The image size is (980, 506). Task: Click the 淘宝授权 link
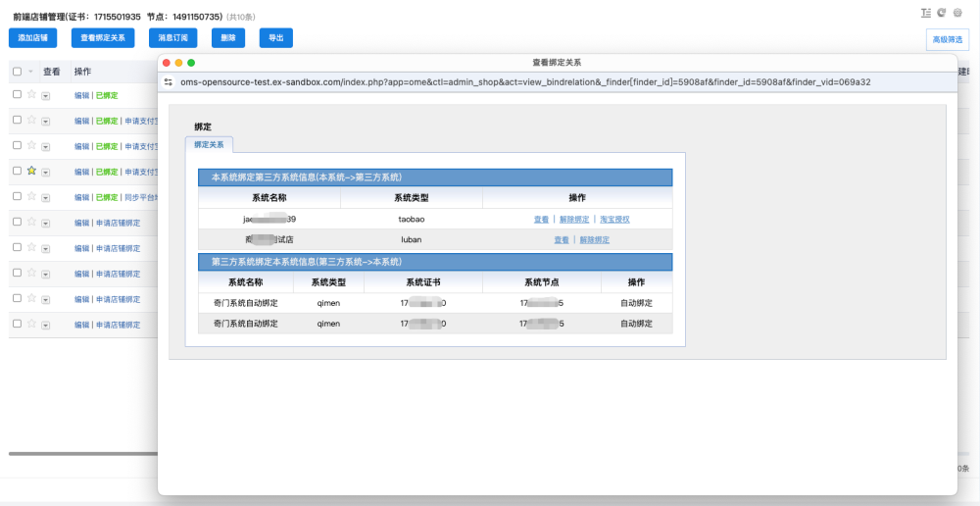(x=615, y=220)
